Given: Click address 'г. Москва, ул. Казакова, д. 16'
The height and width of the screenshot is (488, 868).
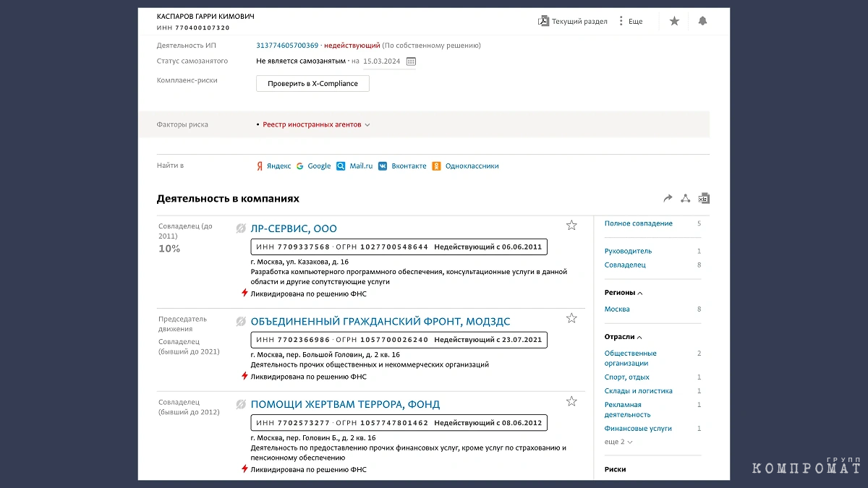Looking at the screenshot, I should point(299,262).
